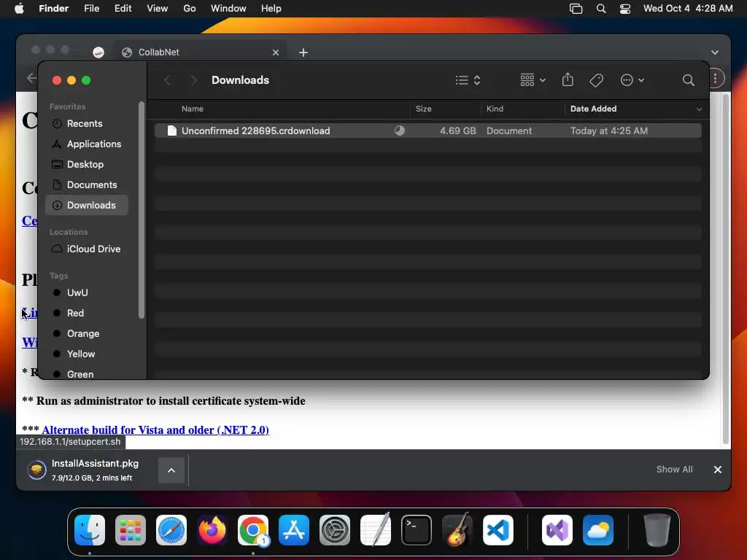Close the Chrome downloads bar
The height and width of the screenshot is (560, 747).
coord(718,470)
